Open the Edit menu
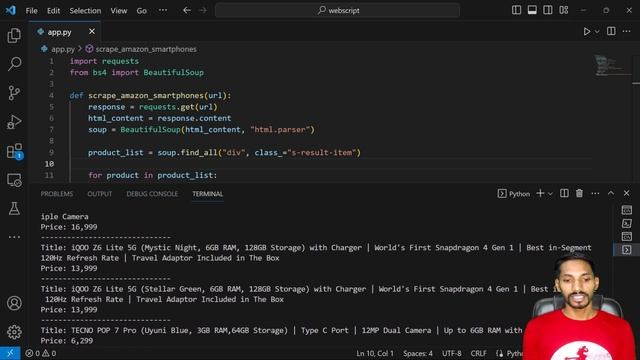Screen dimensions: 640x360 point(53,11)
